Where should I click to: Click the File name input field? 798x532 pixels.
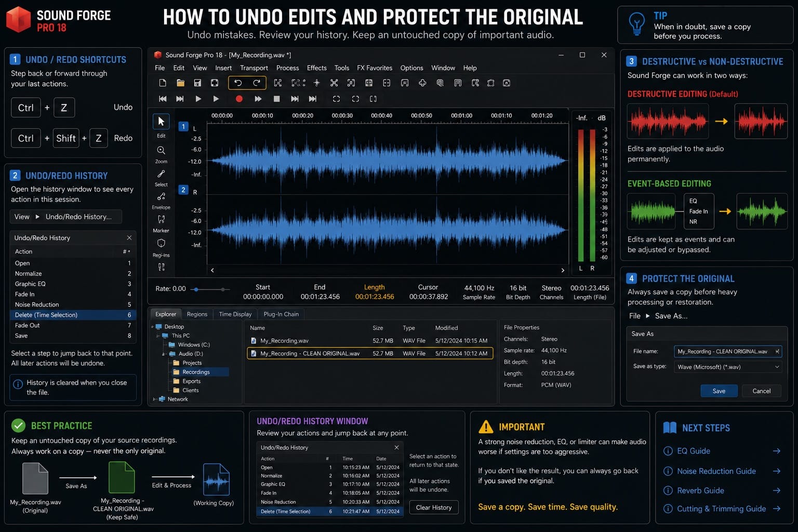[728, 352]
